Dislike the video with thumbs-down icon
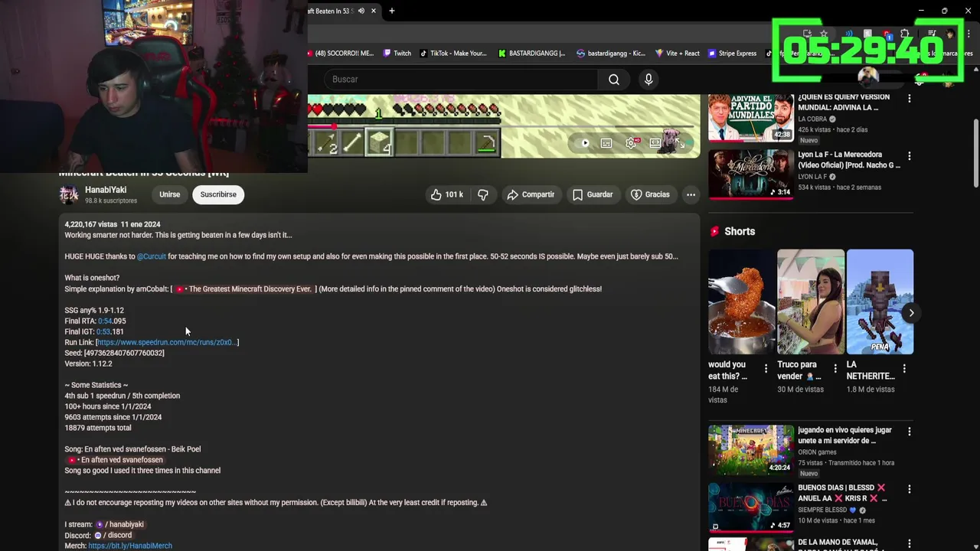Screen dimensions: 980x551 coord(483,194)
